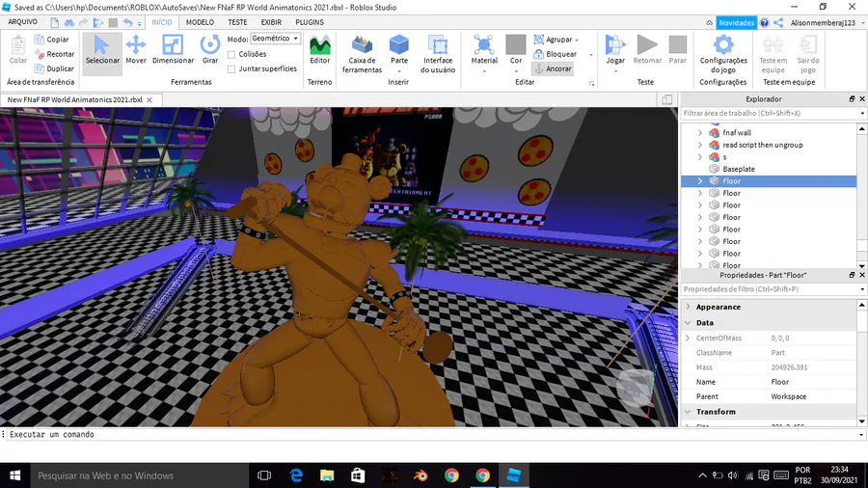Expand the fnaf wall tree item
868x488 pixels.
click(x=700, y=133)
